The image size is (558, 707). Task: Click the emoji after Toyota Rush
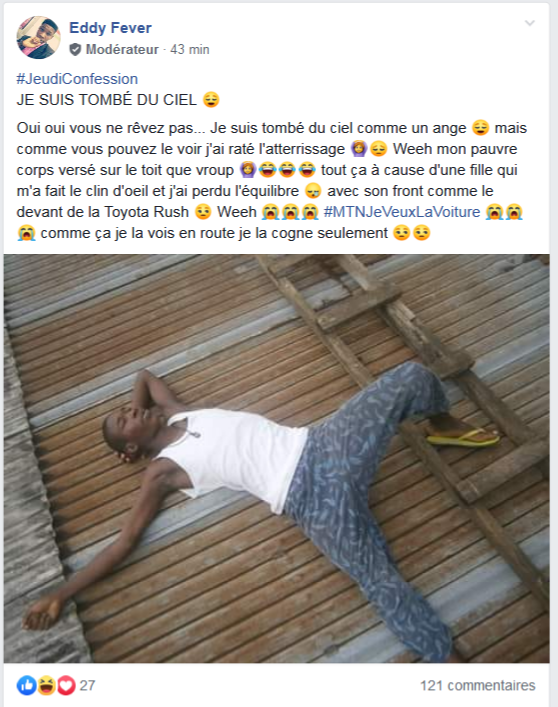coord(203,212)
